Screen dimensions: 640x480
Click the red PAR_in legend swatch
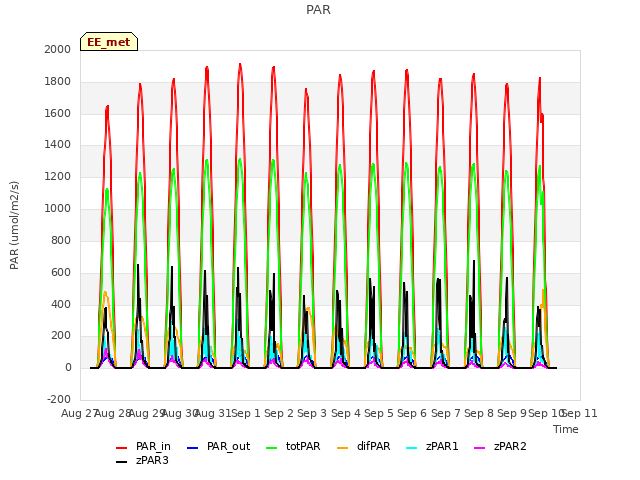pos(122,448)
